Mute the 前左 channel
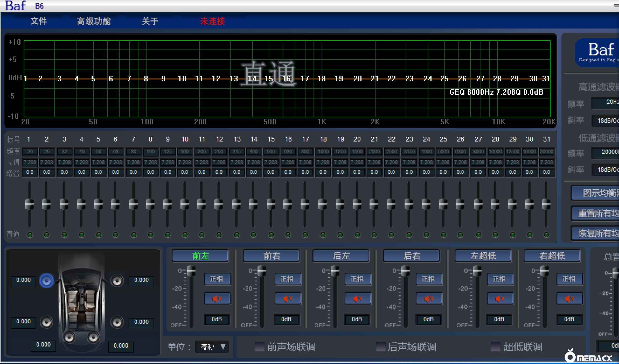Screen dimensions: 619x364 (217, 299)
